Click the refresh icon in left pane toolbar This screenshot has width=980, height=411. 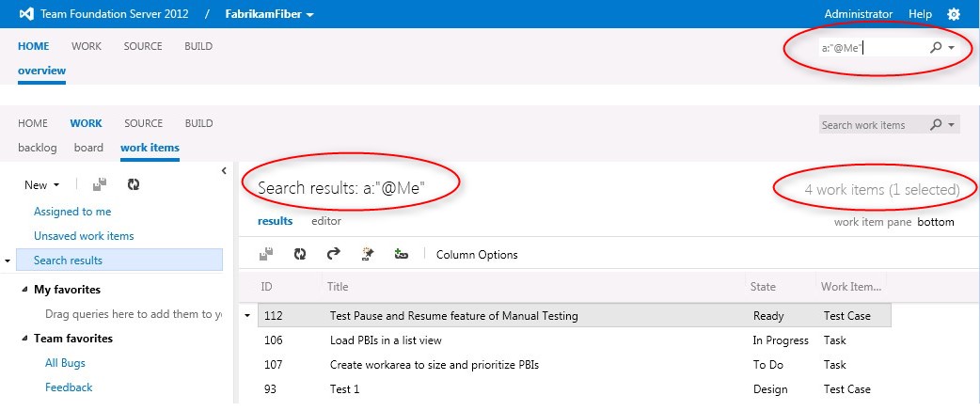pos(134,184)
